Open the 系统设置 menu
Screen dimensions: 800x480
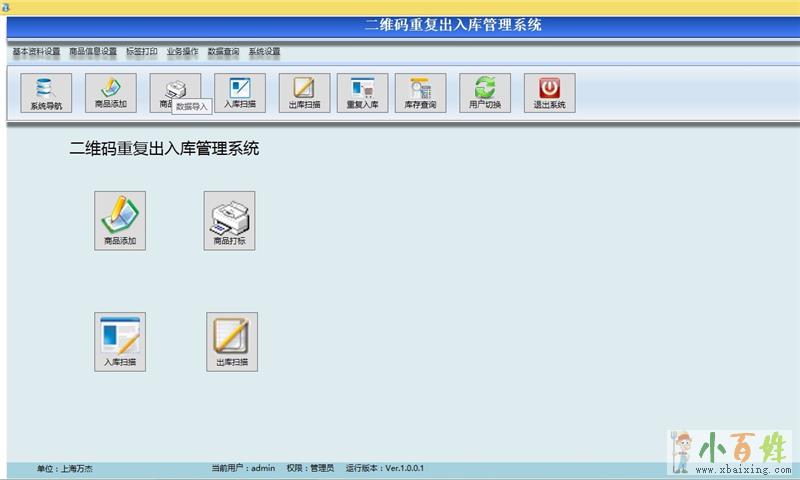tap(264, 51)
